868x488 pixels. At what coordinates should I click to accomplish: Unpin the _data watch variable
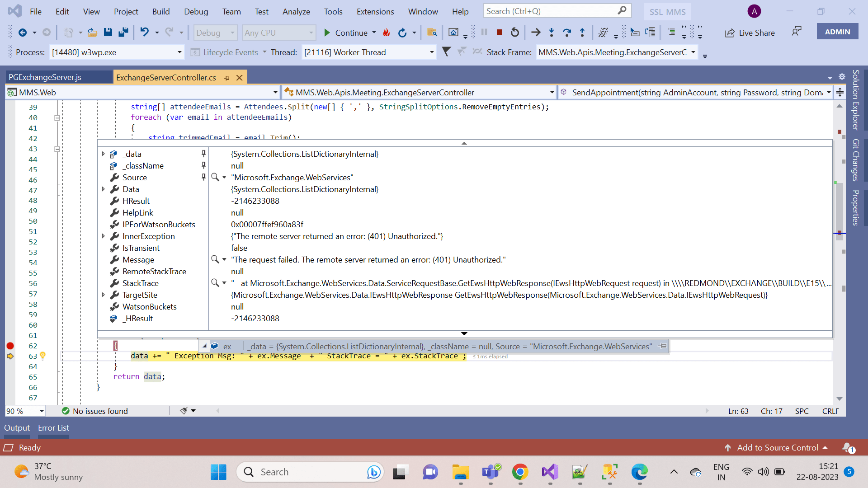tap(203, 154)
